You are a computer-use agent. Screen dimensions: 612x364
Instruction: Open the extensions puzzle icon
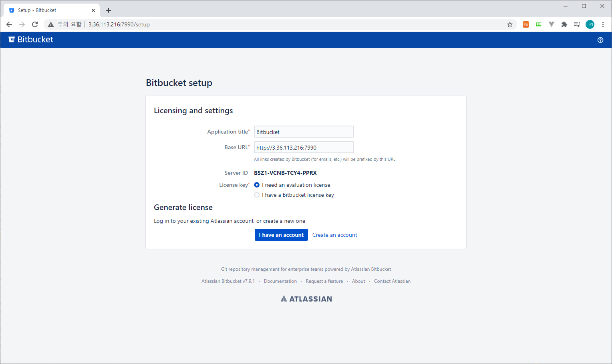(564, 24)
